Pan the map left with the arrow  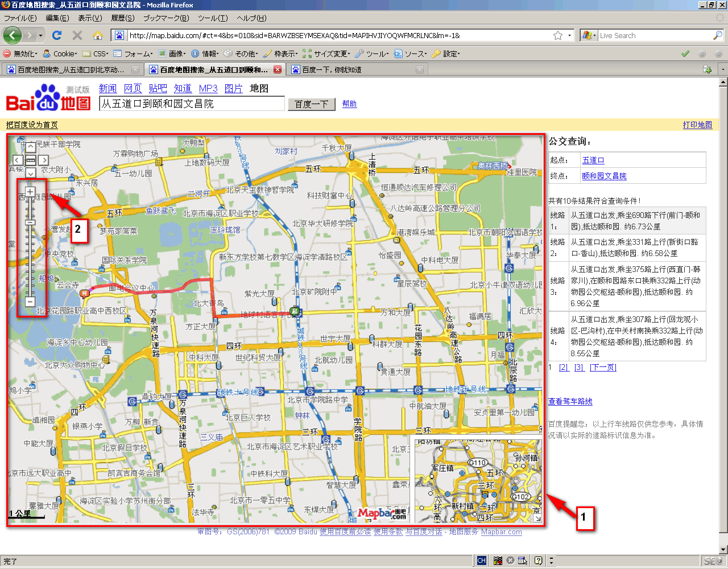18,160
